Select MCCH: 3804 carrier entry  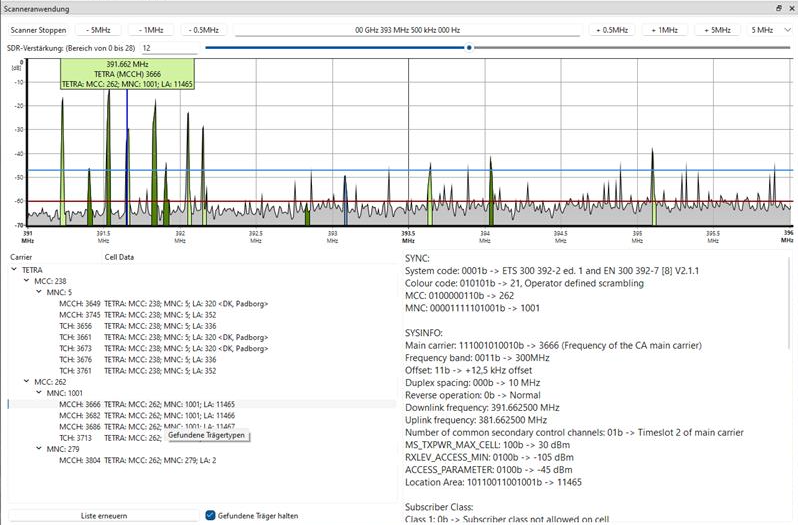tap(80, 460)
